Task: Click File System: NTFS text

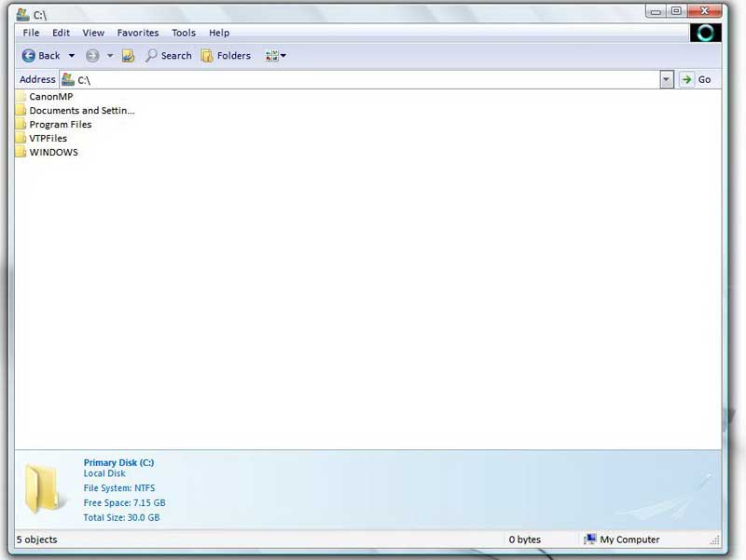Action: [x=119, y=488]
